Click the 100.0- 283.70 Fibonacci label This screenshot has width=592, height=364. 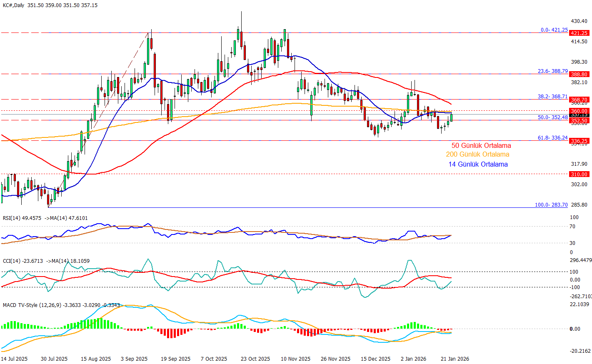tap(551, 205)
